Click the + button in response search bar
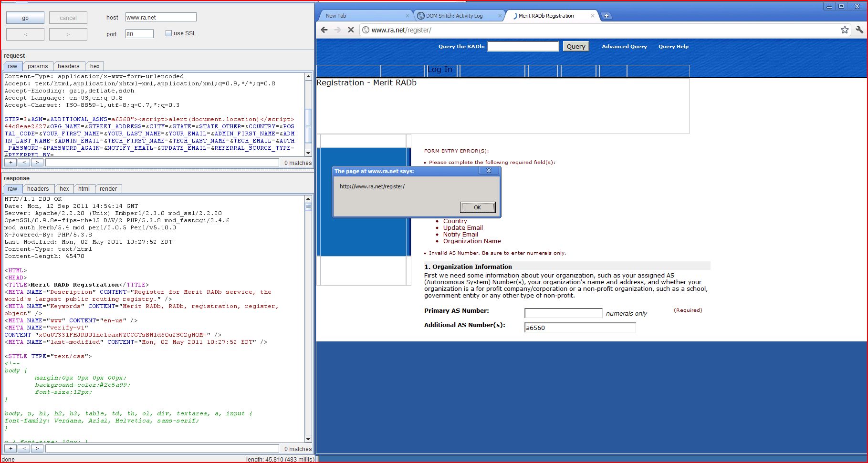The width and height of the screenshot is (868, 463). pyautogui.click(x=10, y=449)
